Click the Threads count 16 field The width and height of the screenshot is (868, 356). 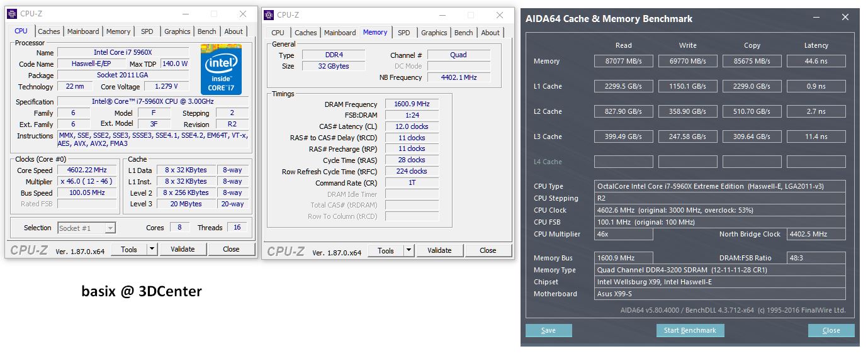tap(237, 227)
